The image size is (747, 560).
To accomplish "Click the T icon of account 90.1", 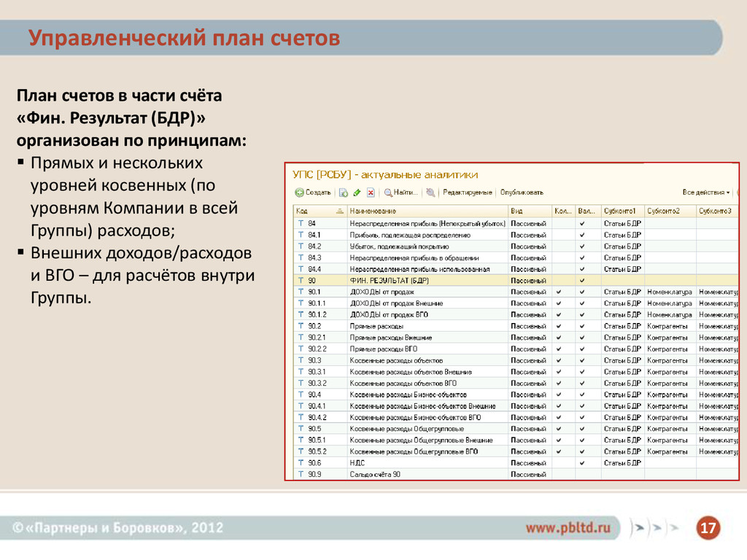I will coord(301,292).
